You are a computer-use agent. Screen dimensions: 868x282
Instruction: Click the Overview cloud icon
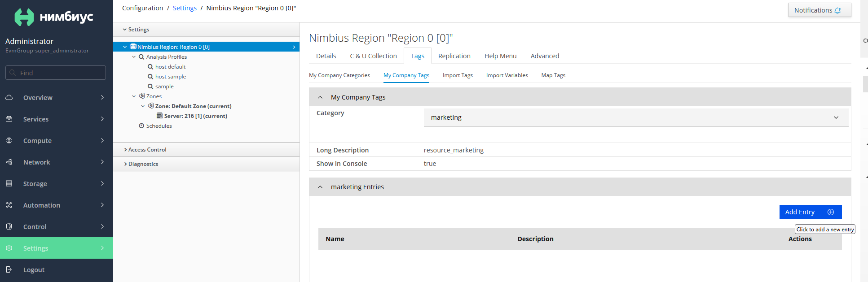point(9,97)
